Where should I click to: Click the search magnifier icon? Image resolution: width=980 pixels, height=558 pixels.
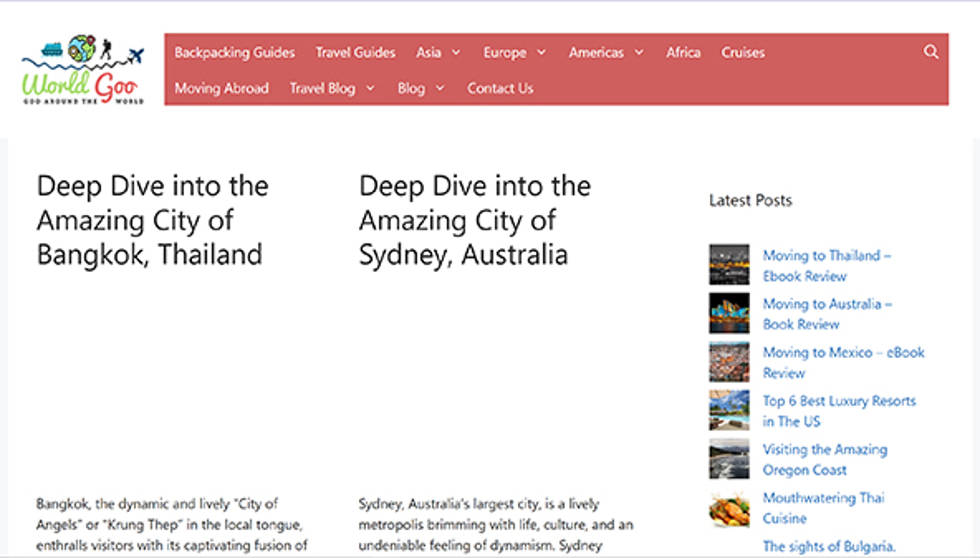coord(930,52)
